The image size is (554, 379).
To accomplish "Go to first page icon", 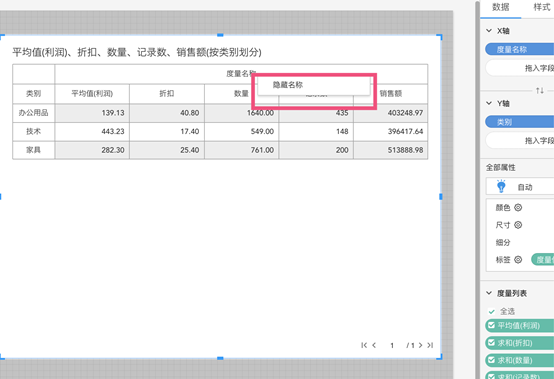I will click(364, 345).
